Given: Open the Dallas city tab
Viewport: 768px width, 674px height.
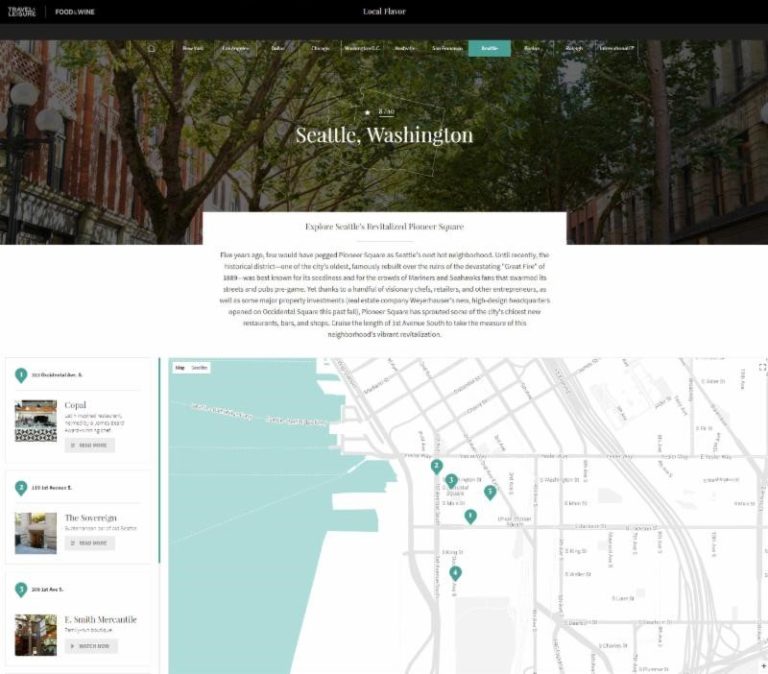Looking at the screenshot, I should click(x=278, y=48).
